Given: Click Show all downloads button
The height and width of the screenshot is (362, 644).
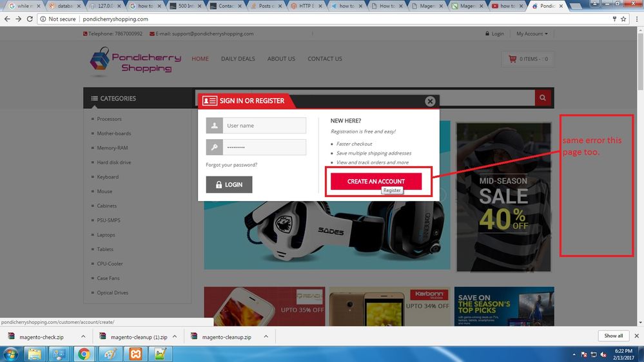Looking at the screenshot, I should point(613,336).
